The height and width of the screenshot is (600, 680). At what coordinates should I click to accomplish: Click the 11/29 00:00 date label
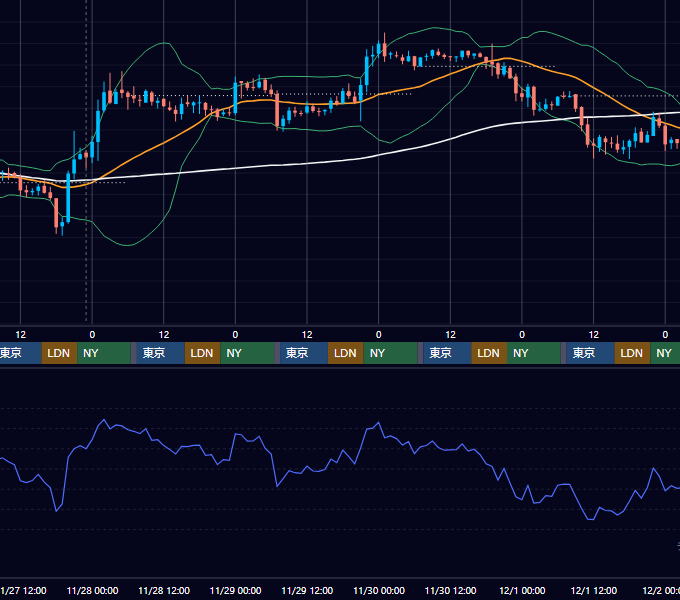coord(235,590)
